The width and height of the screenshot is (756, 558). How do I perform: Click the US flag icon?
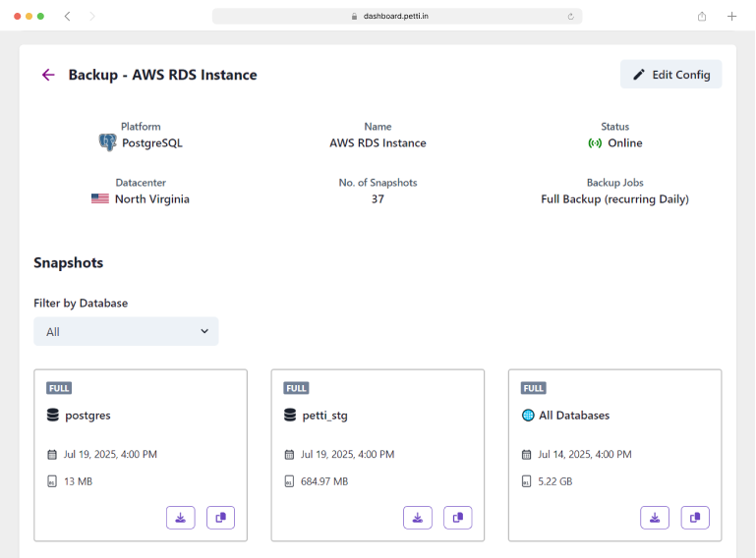click(100, 198)
